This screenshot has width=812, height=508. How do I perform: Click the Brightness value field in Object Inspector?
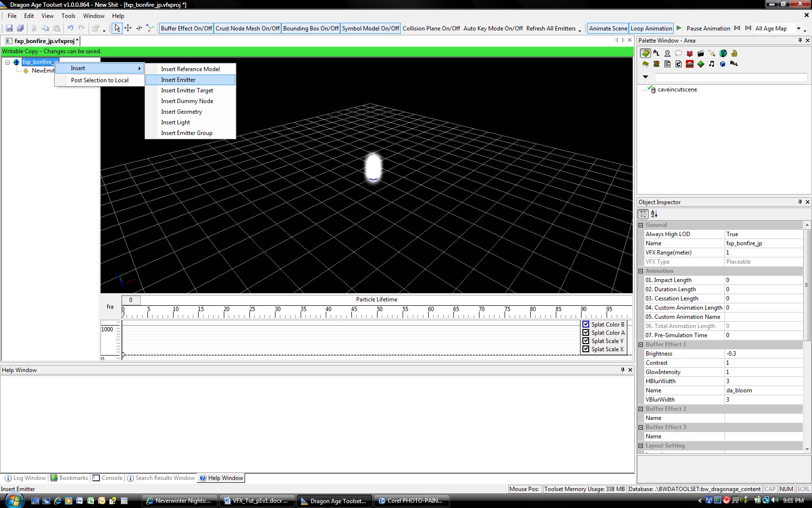(x=763, y=354)
